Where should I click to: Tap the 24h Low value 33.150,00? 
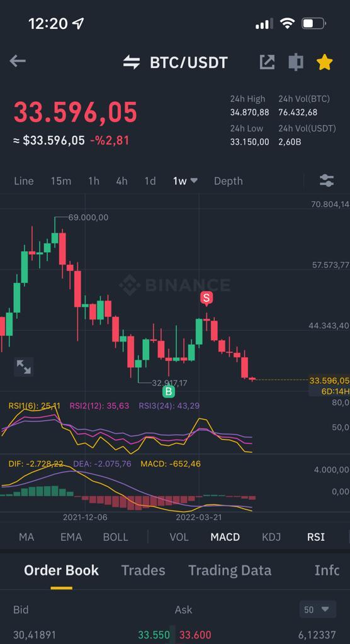[249, 142]
